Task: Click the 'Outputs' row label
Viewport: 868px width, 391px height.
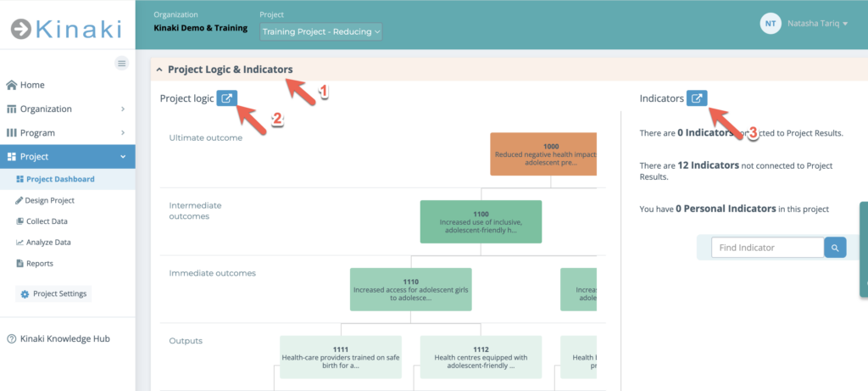Action: click(186, 341)
